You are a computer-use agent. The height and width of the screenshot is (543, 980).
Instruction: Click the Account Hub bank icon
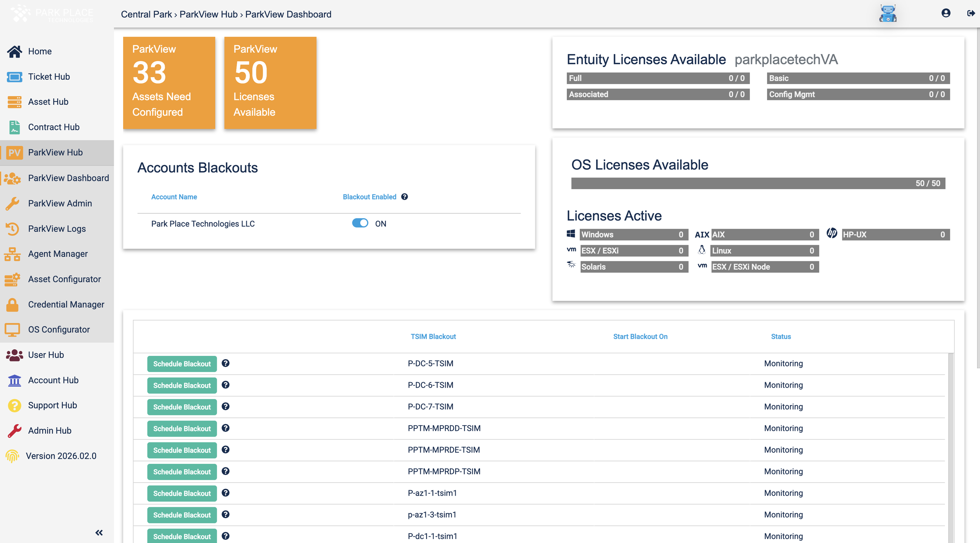coord(15,380)
